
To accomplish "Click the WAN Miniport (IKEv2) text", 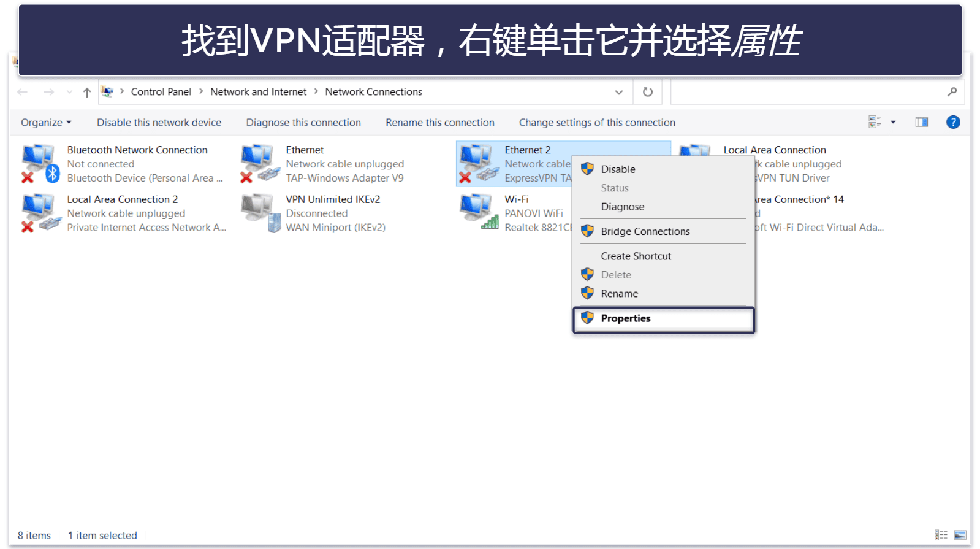I will tap(335, 228).
